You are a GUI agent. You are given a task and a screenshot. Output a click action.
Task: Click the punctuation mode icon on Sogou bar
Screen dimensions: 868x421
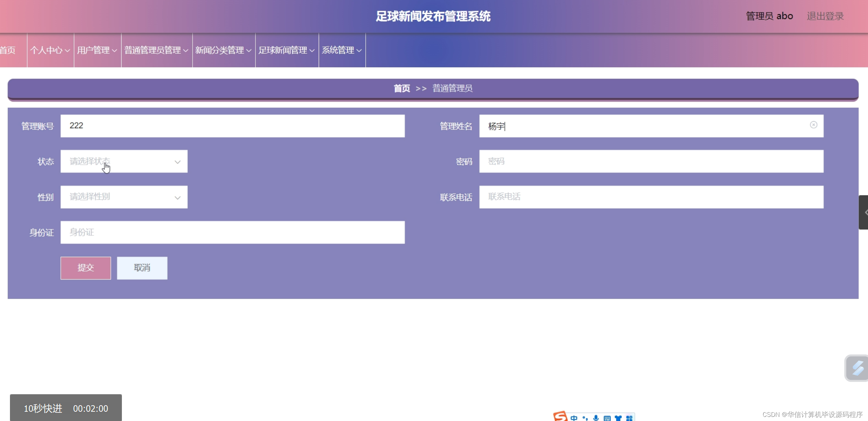[x=585, y=418]
